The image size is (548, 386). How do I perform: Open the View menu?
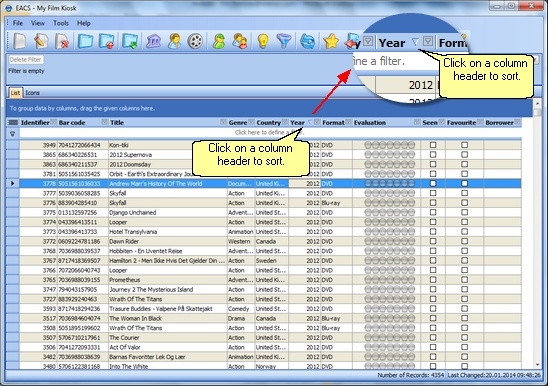[x=38, y=23]
